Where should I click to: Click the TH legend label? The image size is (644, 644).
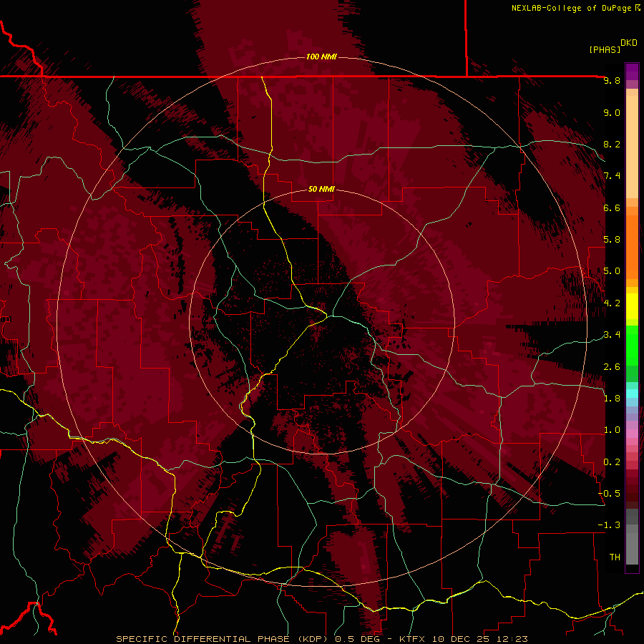[615, 557]
